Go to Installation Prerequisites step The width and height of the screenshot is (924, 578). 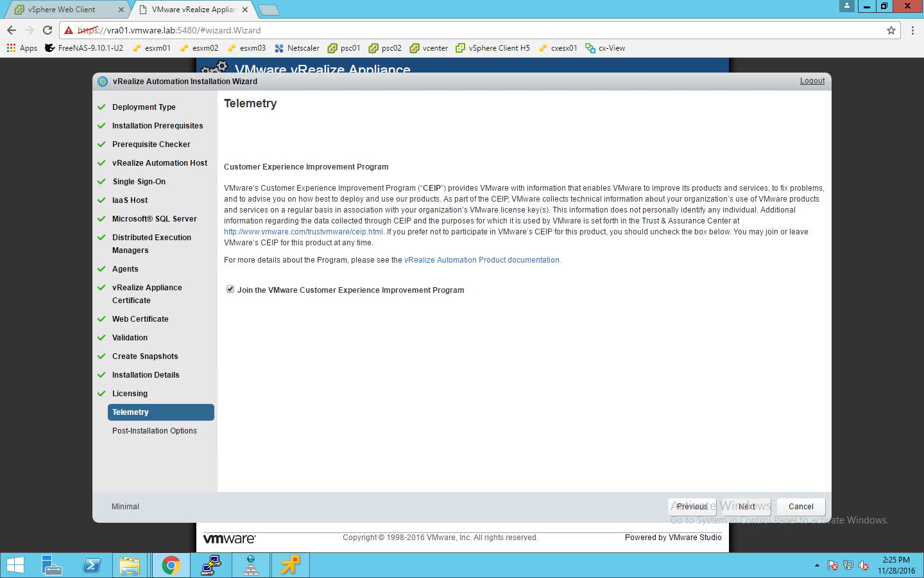point(157,126)
